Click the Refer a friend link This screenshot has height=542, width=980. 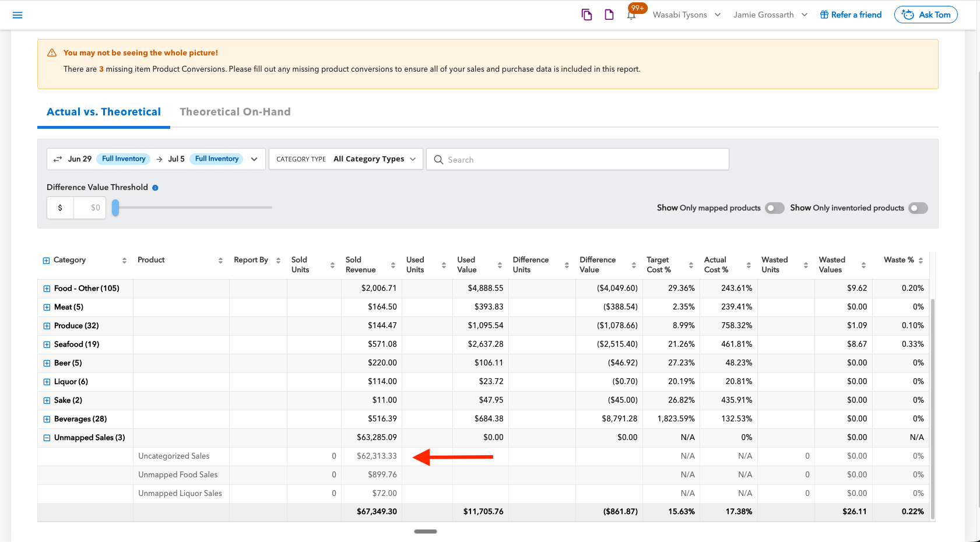[851, 15]
